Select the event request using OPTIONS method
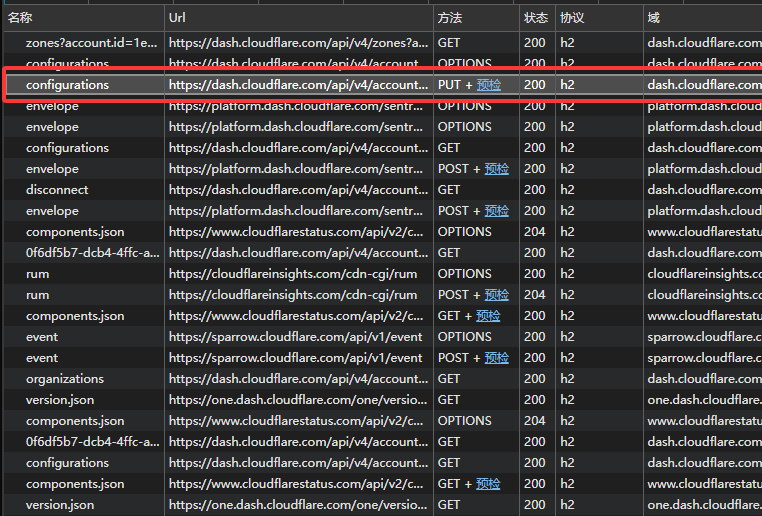The width and height of the screenshot is (762, 516). click(42, 337)
